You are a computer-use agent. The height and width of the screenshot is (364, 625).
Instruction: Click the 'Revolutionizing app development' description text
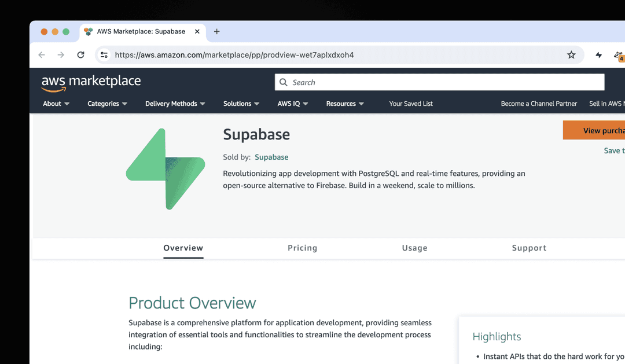[374, 179]
